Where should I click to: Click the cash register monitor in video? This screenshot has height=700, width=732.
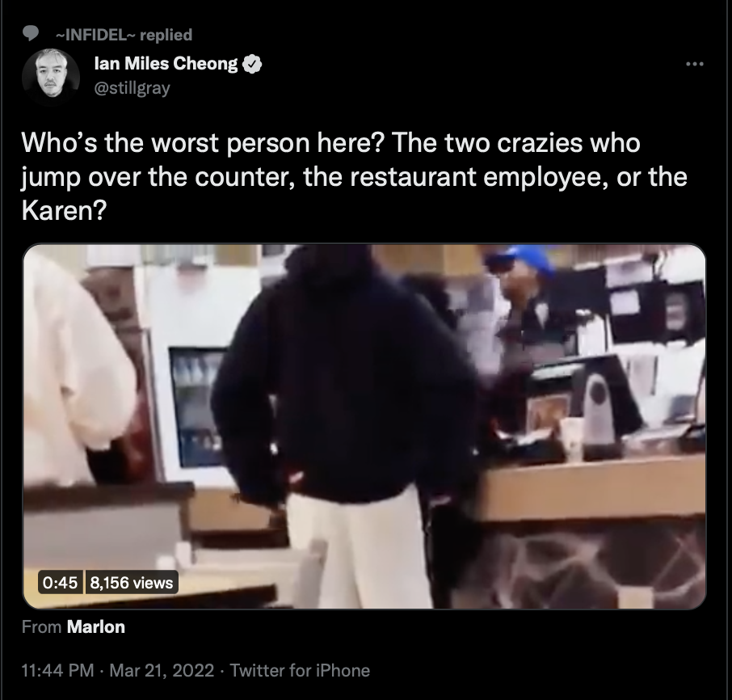pos(583,397)
